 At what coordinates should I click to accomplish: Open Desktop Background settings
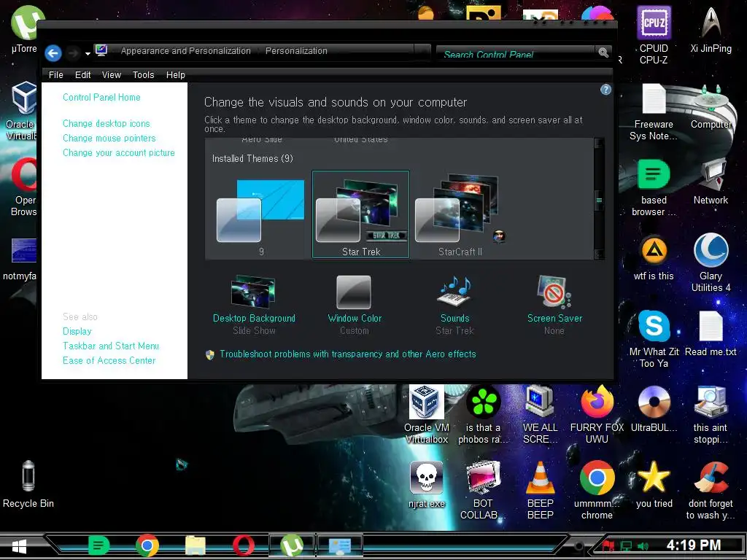click(x=254, y=305)
